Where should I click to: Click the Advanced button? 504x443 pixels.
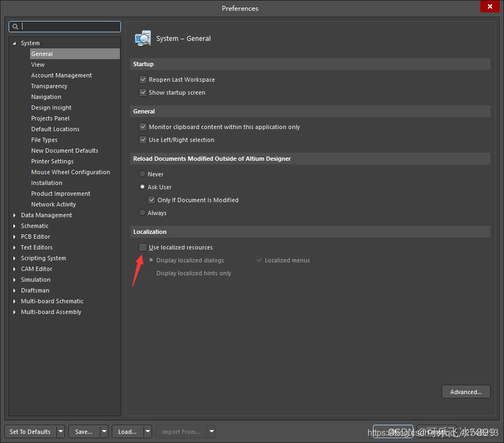coord(466,392)
